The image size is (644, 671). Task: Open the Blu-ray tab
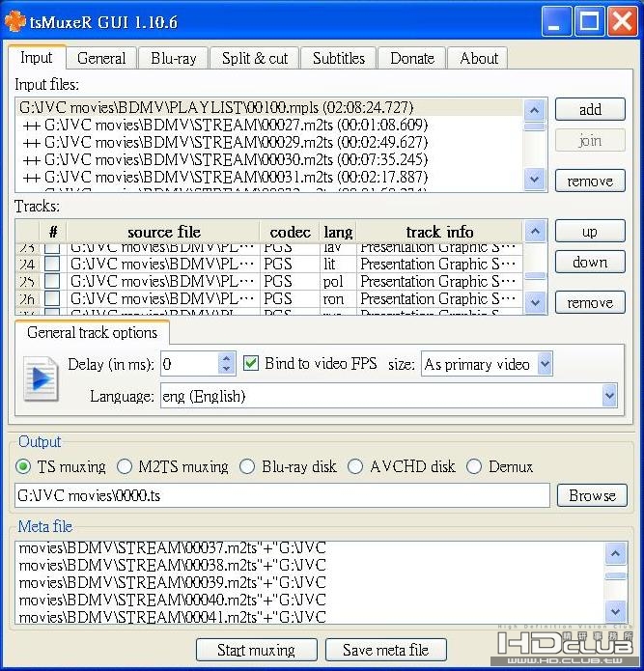pos(174,58)
